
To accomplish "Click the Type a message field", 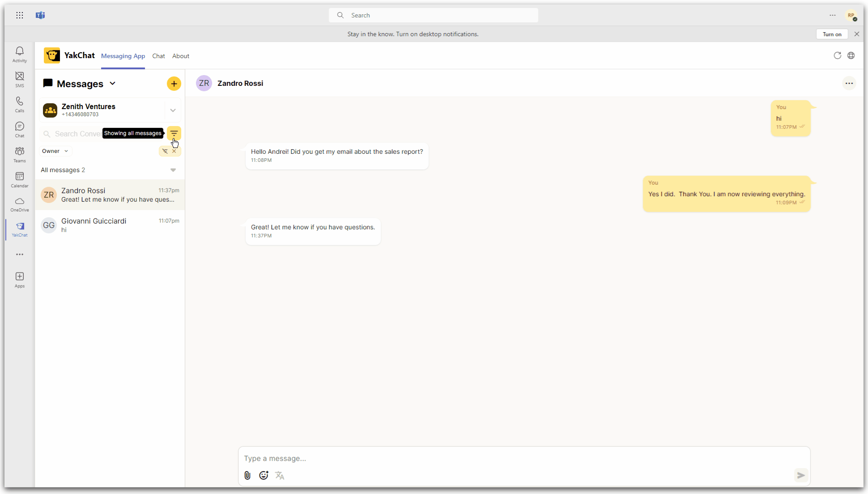I will [x=524, y=458].
